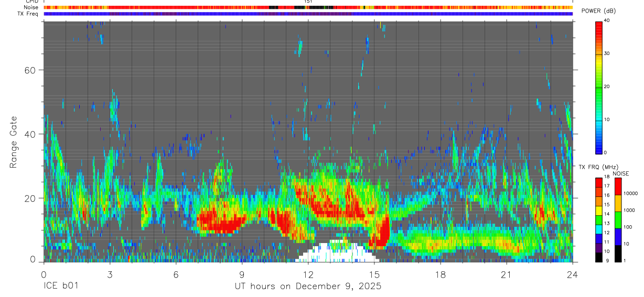Click the "100" tick on the NOISE legend
This screenshot has height=297, width=644.
(627, 227)
